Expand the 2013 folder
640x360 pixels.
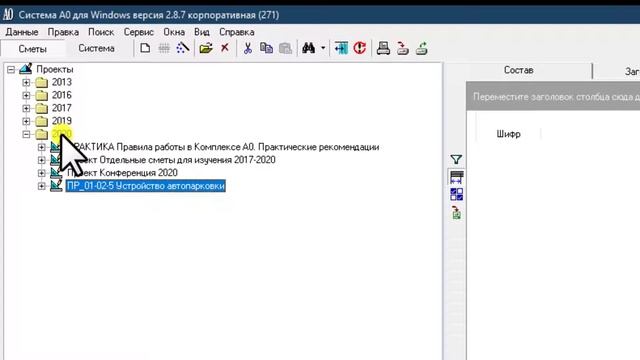27,82
